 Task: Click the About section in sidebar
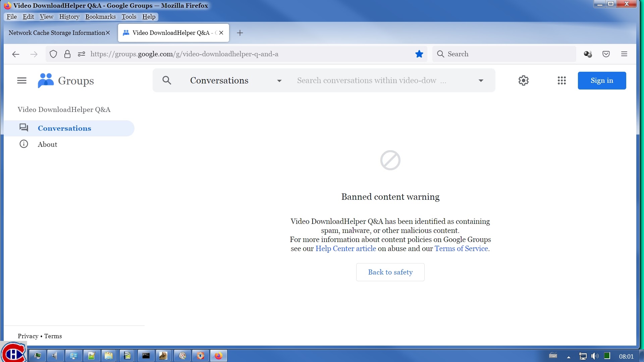[x=47, y=144]
